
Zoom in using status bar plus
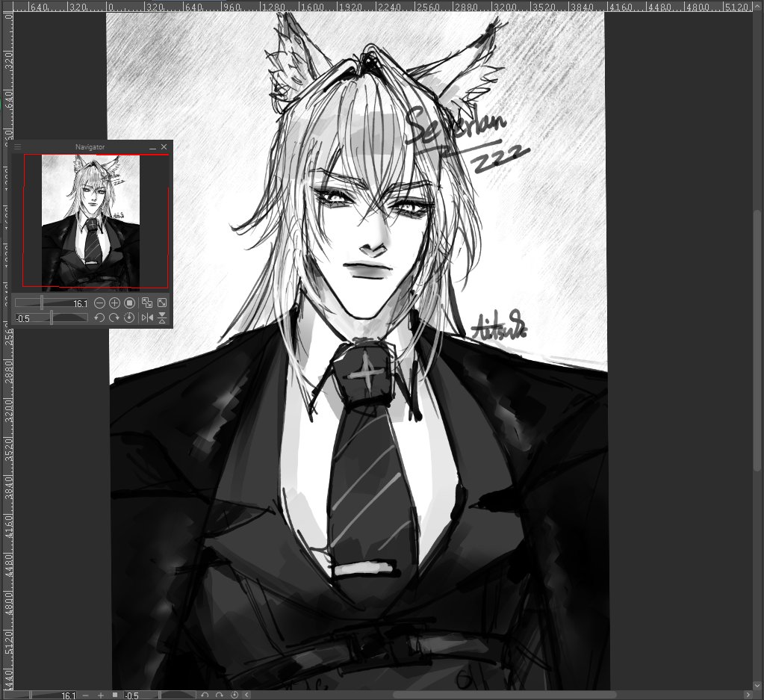click(100, 695)
